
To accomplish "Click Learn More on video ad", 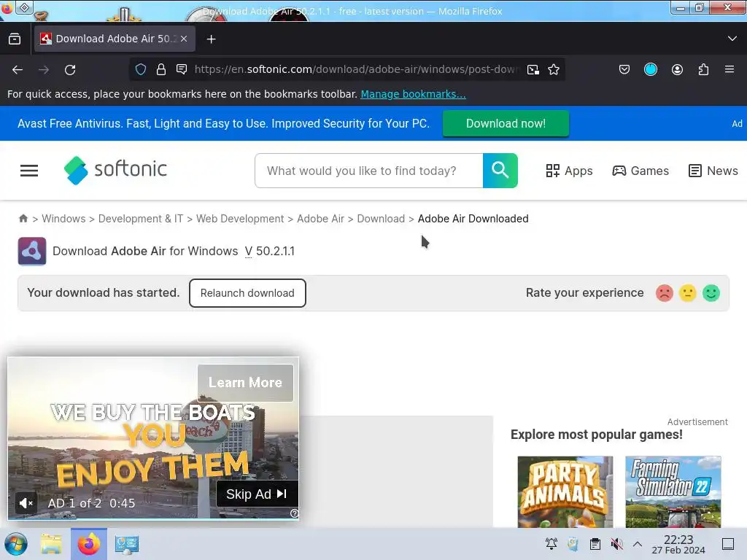I will [x=245, y=383].
